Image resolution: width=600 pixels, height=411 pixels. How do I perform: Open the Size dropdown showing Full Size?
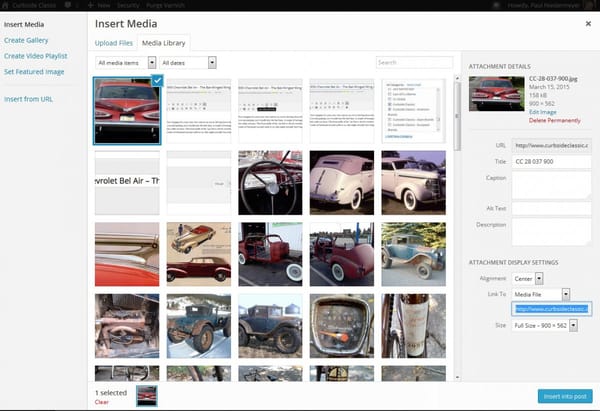pos(545,325)
